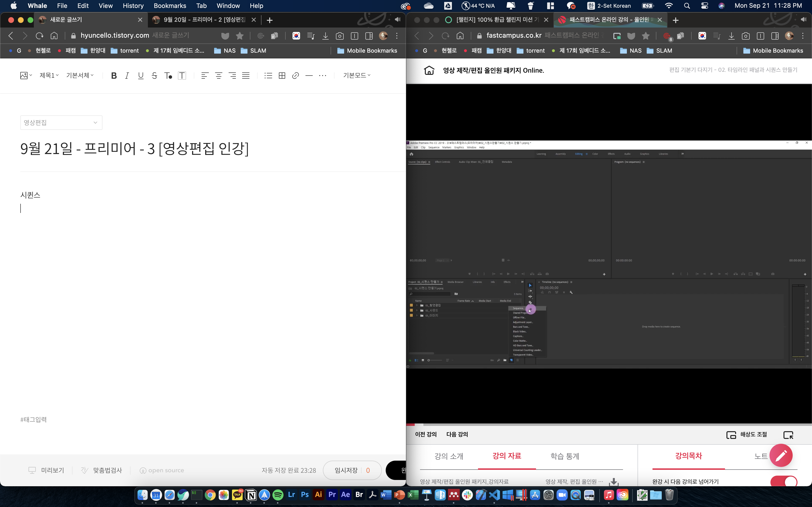The width and height of the screenshot is (812, 507).
Task: Click the insert link icon
Action: click(x=295, y=75)
